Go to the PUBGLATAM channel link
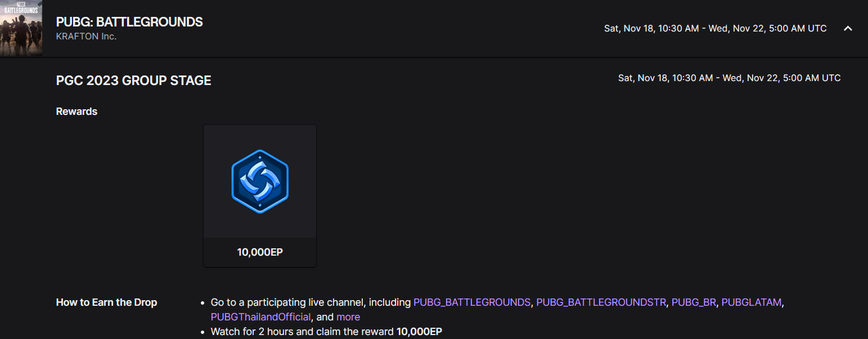 pyautogui.click(x=752, y=302)
